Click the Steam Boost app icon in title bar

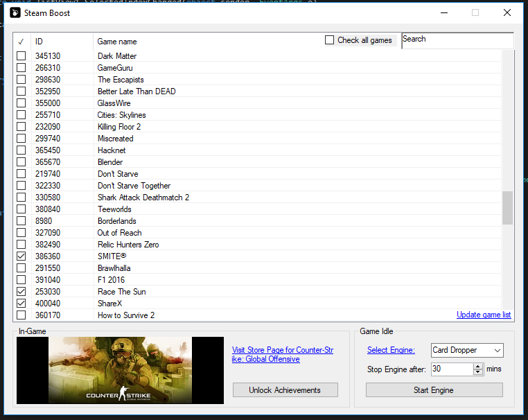click(15, 12)
